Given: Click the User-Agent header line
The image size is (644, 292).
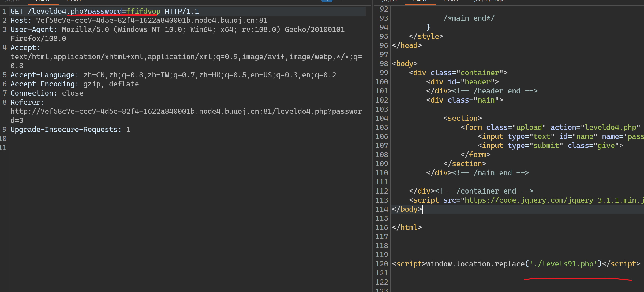Looking at the screenshot, I should pyautogui.click(x=177, y=29).
